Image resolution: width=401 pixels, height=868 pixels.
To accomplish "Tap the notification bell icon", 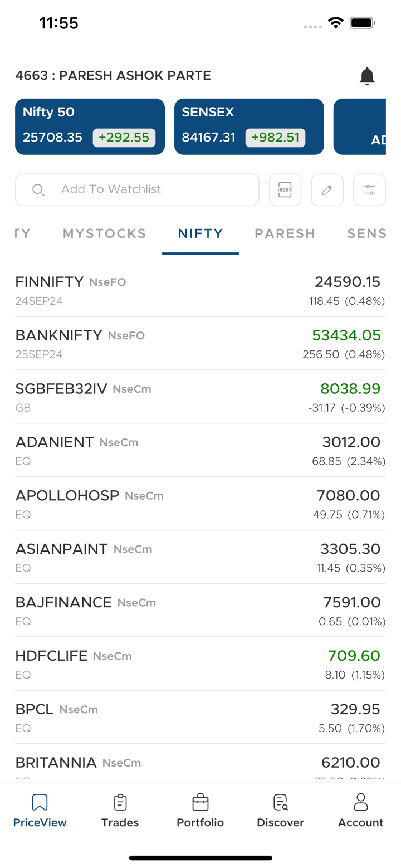I will pyautogui.click(x=366, y=76).
